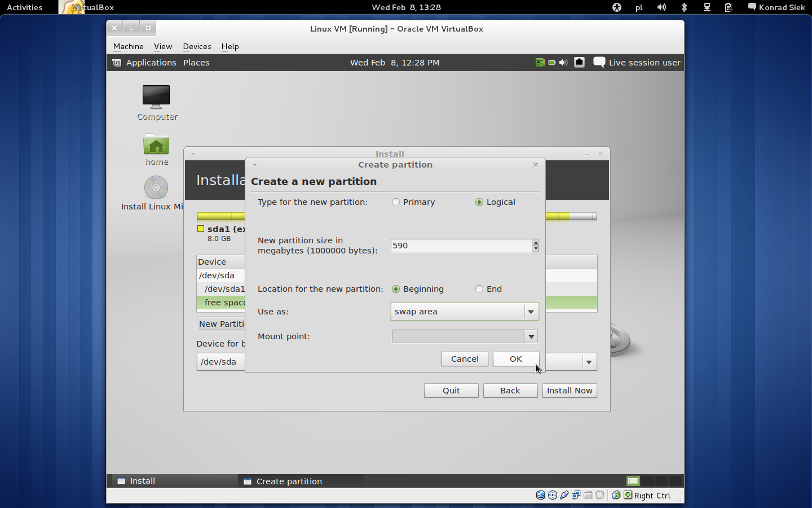Open the guest Applications menu
Screen dimensions: 812x508
point(151,63)
